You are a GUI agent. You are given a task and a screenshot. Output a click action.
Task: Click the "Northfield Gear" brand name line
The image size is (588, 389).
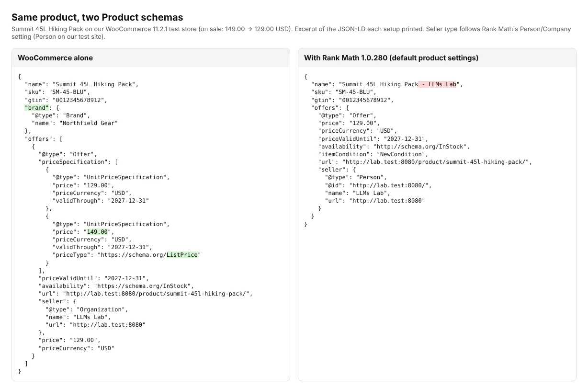click(x=75, y=123)
